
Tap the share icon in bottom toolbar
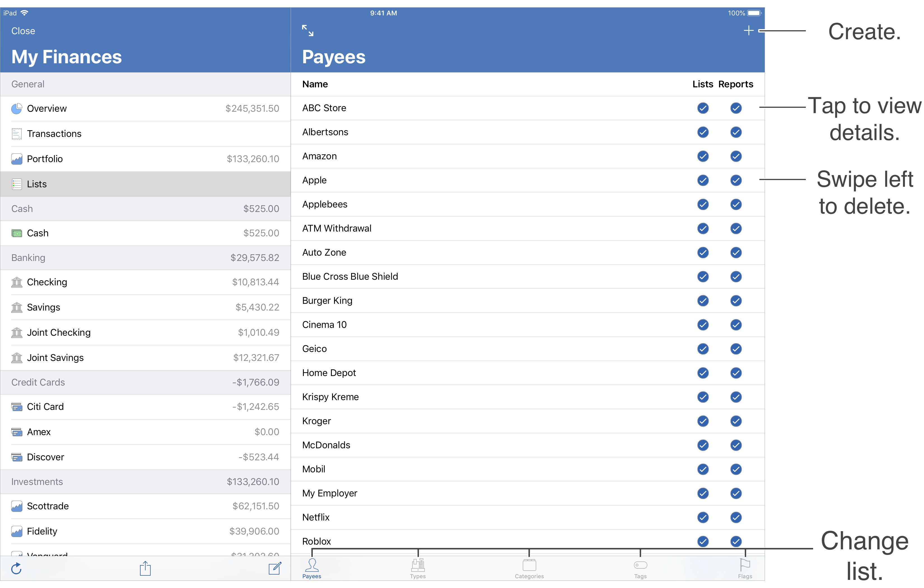point(145,568)
